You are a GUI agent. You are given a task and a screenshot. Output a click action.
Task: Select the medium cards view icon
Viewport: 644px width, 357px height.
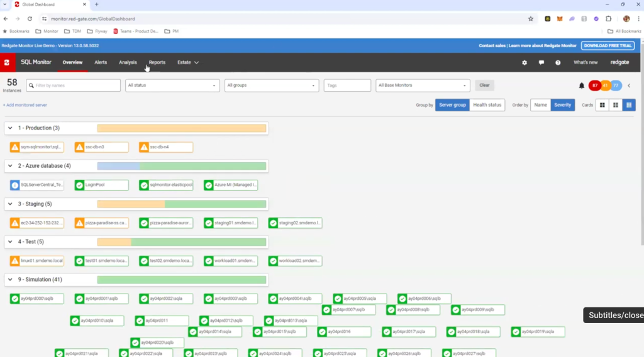point(616,105)
